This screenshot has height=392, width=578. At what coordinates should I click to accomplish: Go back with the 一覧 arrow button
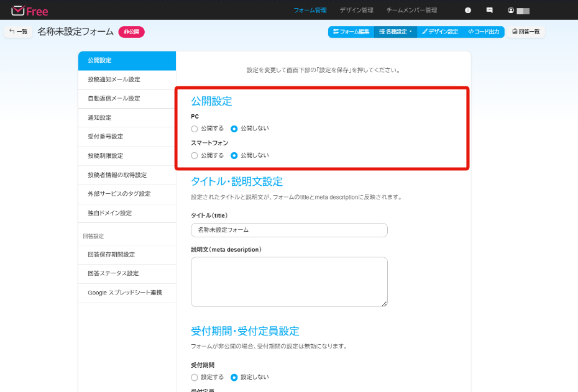(x=18, y=32)
